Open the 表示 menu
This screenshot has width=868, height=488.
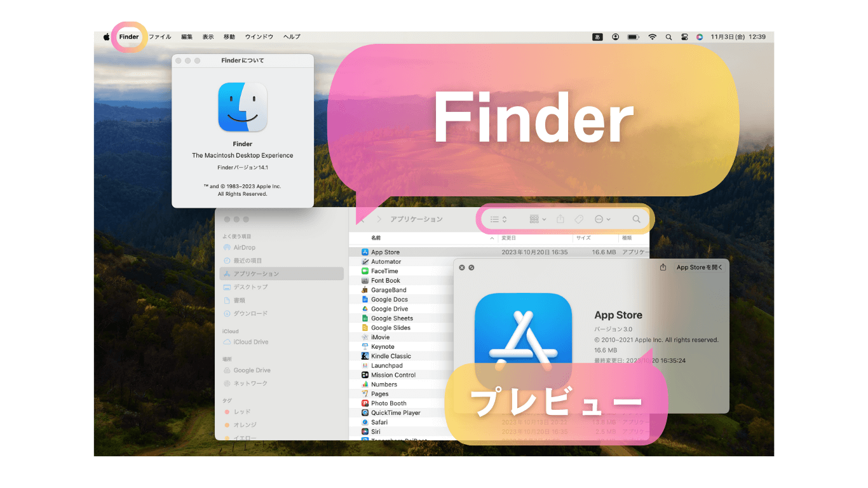click(208, 37)
